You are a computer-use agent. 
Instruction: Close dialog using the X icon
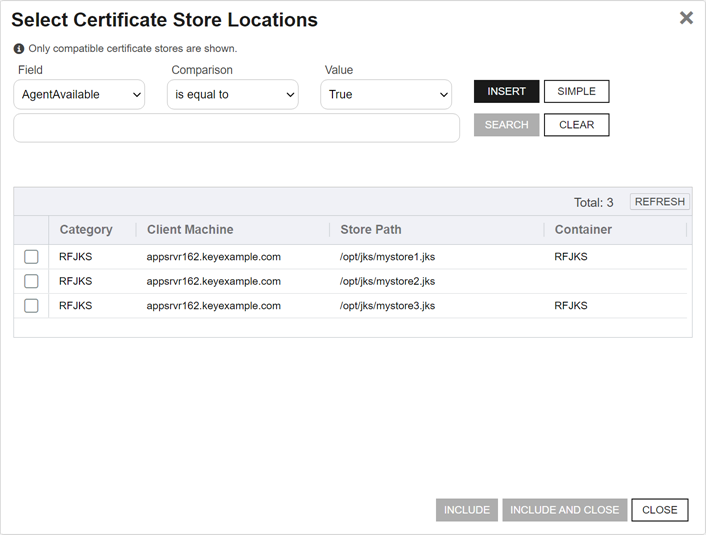point(686,18)
